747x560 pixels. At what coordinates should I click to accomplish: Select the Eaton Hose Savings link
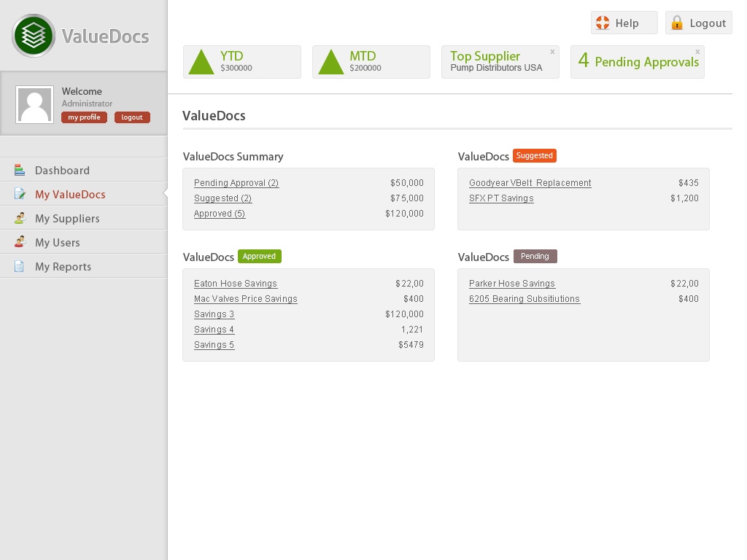(236, 284)
